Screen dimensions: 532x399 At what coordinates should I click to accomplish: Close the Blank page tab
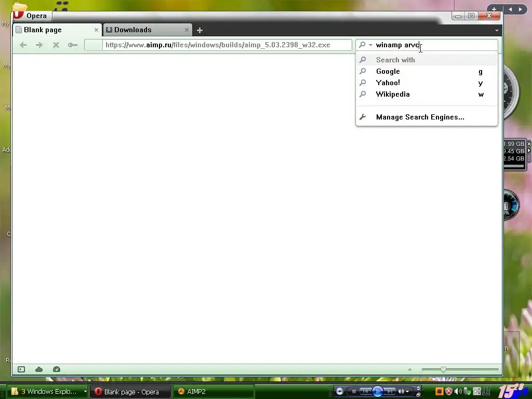[96, 30]
